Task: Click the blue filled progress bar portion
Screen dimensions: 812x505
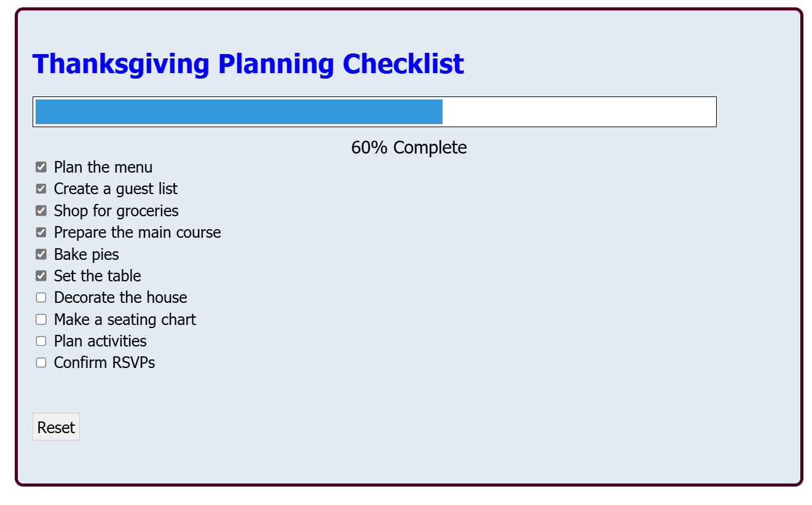Action: click(x=239, y=112)
